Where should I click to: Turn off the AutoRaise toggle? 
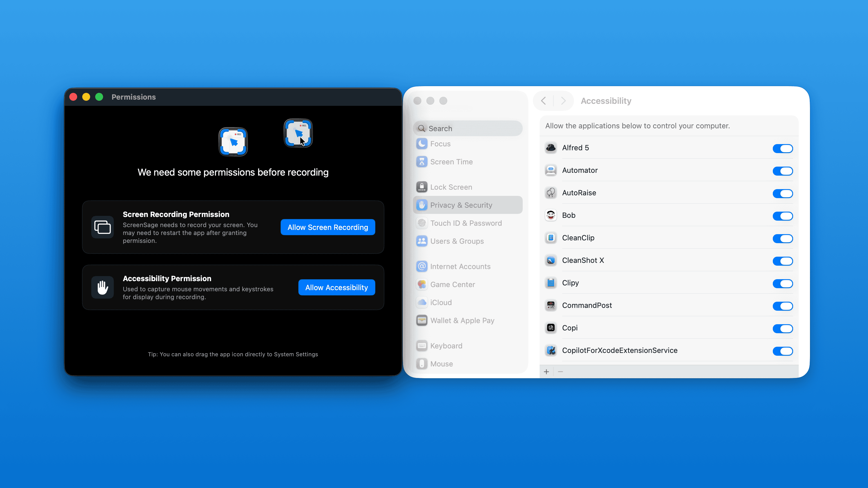[x=782, y=193]
